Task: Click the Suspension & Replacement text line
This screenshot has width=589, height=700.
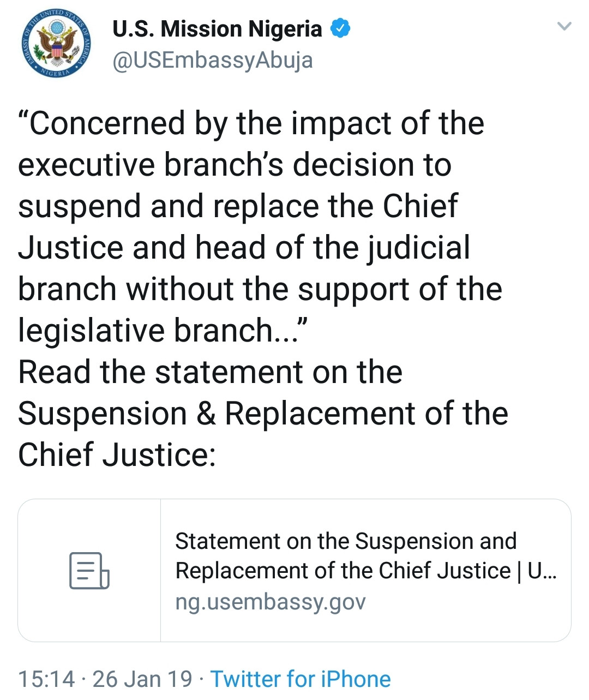Action: pyautogui.click(x=263, y=414)
